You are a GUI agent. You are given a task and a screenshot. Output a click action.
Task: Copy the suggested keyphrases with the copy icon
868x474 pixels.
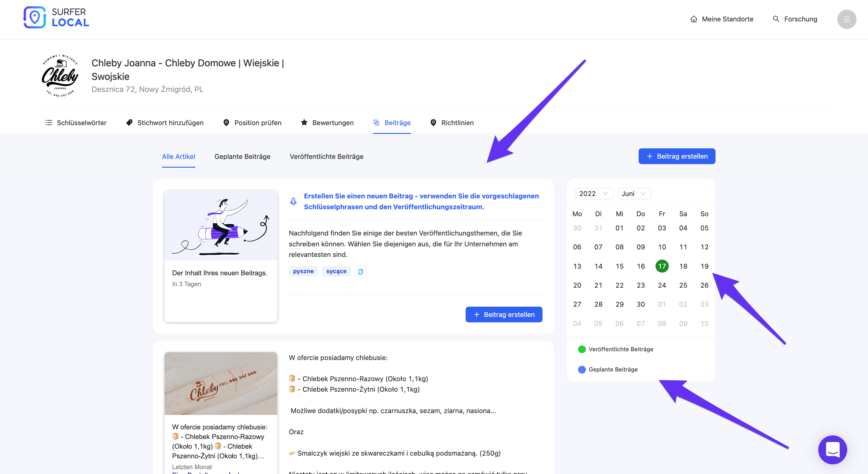click(x=360, y=271)
